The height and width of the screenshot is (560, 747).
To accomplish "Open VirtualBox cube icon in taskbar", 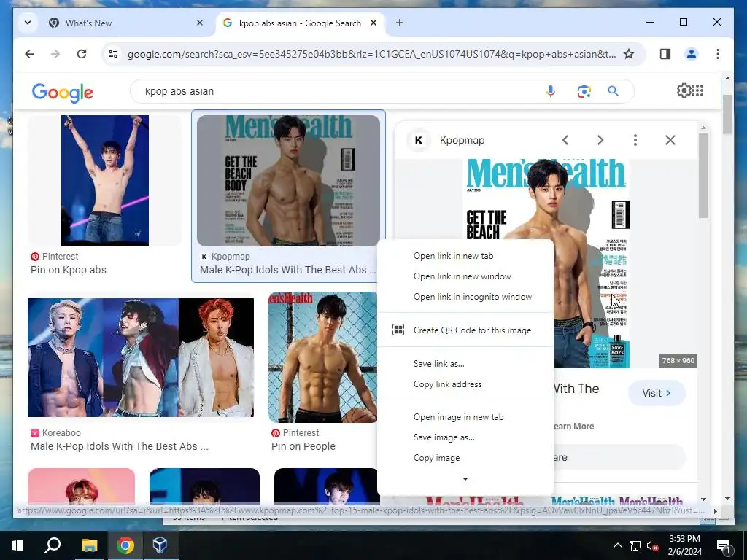I will pyautogui.click(x=160, y=545).
